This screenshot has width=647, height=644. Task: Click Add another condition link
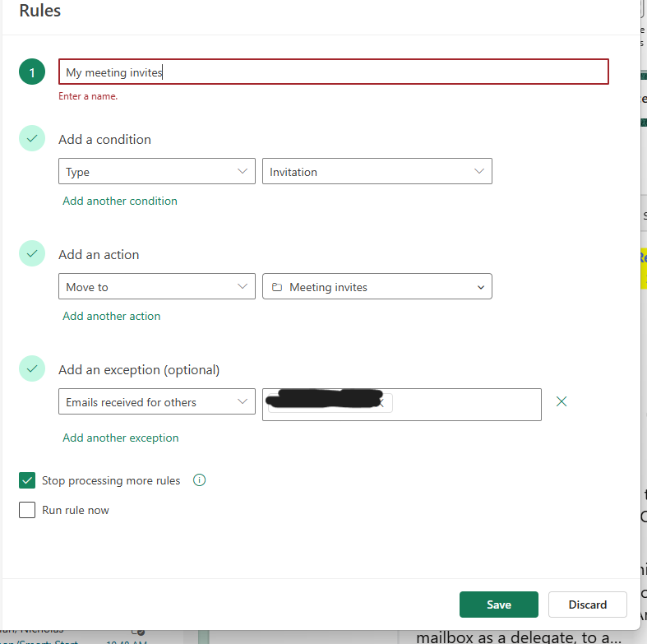pyautogui.click(x=120, y=201)
